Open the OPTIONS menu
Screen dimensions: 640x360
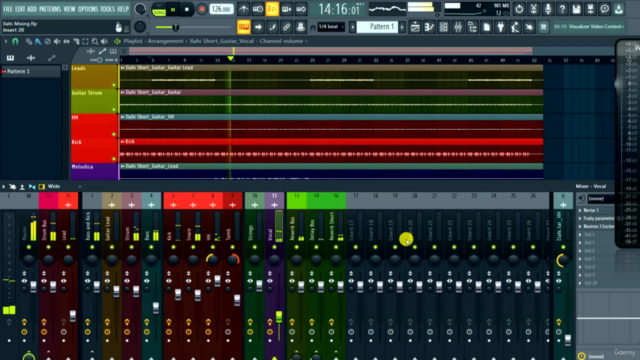(x=88, y=9)
